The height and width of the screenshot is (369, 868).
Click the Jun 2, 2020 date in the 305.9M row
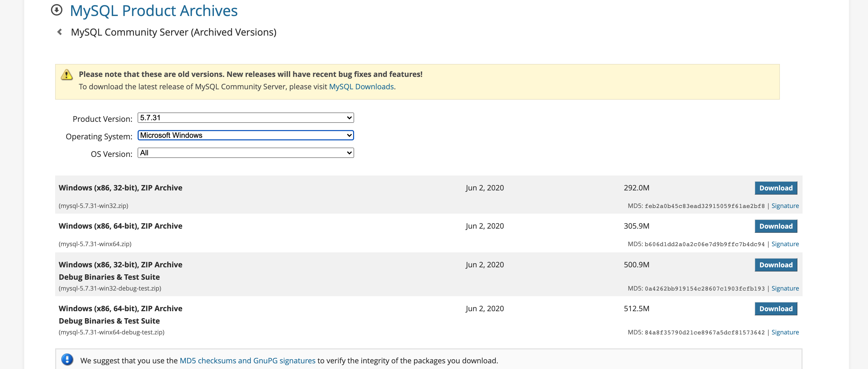pyautogui.click(x=485, y=226)
